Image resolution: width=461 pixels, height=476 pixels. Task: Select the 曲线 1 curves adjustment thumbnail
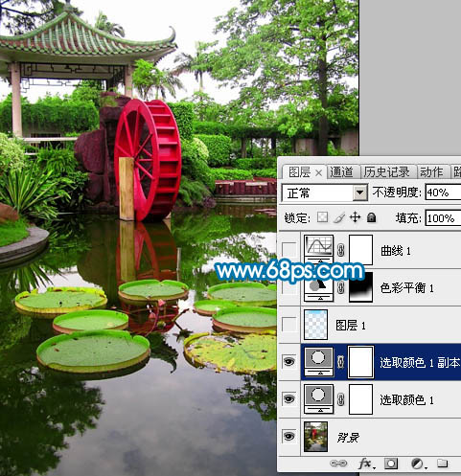pos(318,250)
